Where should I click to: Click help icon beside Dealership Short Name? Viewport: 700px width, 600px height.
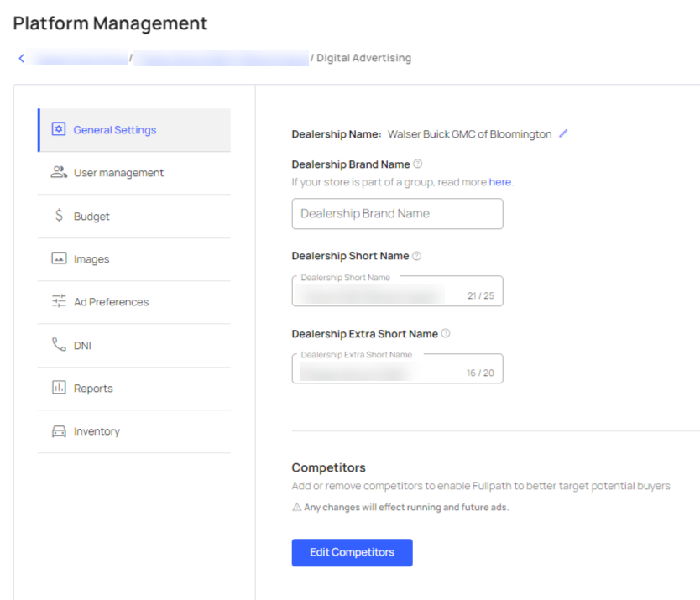(x=417, y=256)
